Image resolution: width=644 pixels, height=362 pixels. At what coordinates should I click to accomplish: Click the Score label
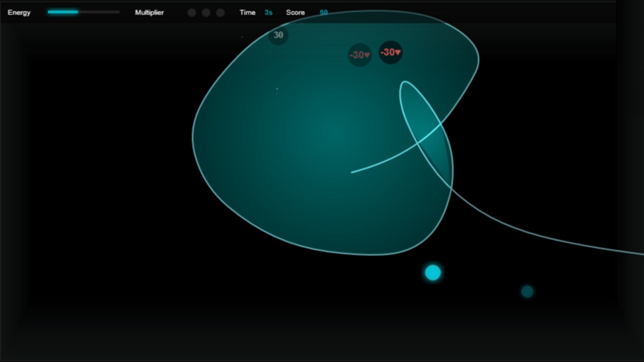tap(295, 12)
